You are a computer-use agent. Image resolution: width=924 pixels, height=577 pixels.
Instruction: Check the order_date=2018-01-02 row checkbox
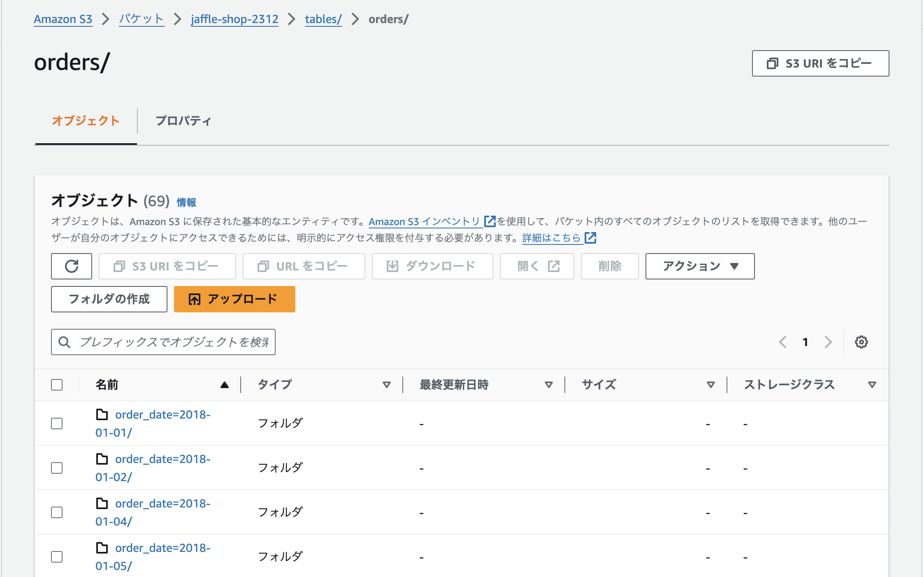click(57, 468)
